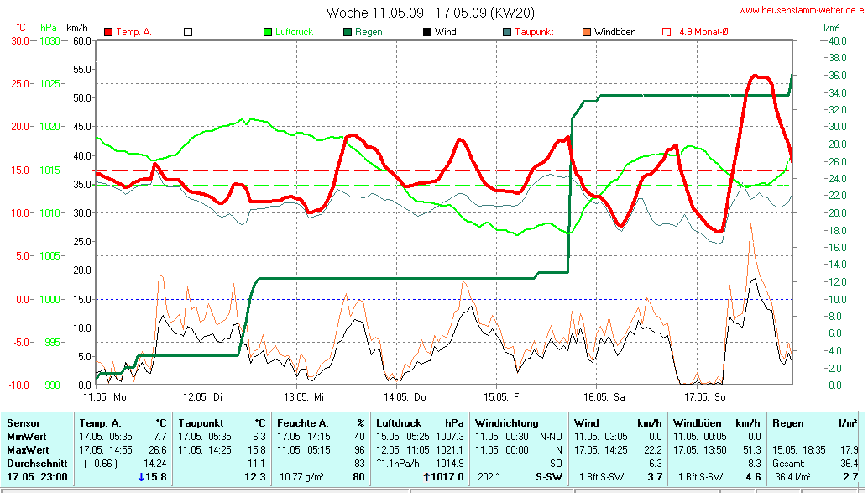This screenshot has height=493, width=868.
Task: Click the dark green Regen legend square
Action: point(348,32)
